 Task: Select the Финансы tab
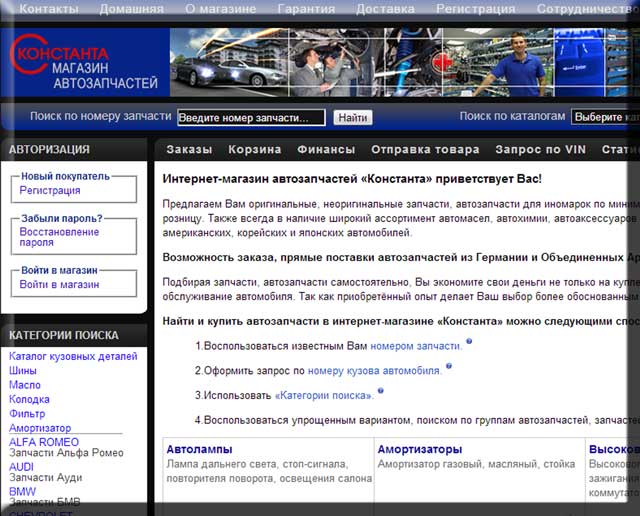pyautogui.click(x=326, y=150)
